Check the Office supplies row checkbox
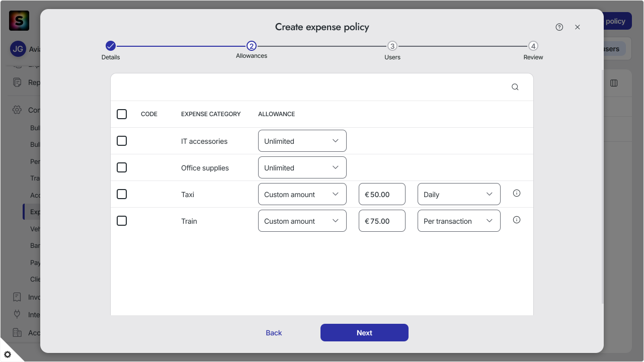Screen dimensions: 644x362 (x=122, y=167)
